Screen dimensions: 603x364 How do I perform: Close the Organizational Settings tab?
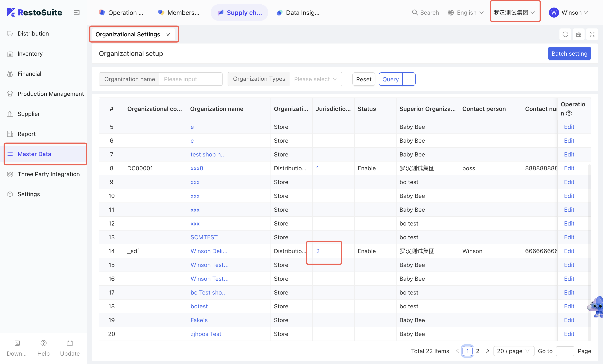(168, 35)
